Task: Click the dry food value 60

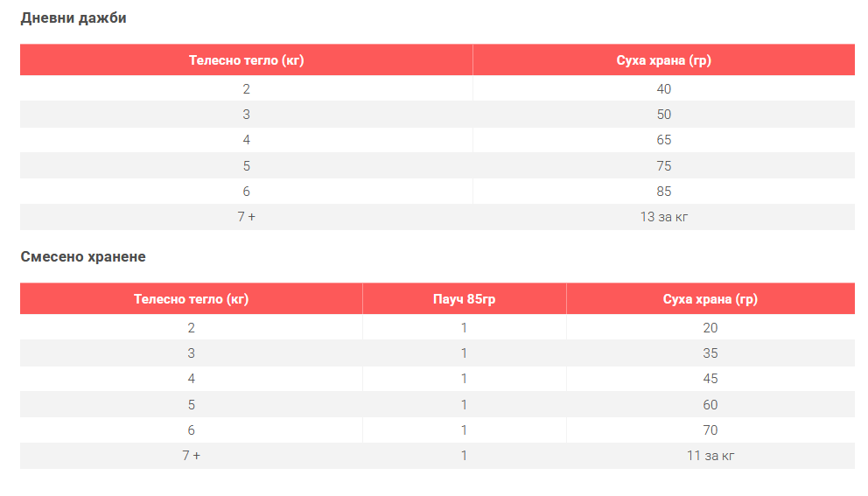Action: (x=710, y=405)
